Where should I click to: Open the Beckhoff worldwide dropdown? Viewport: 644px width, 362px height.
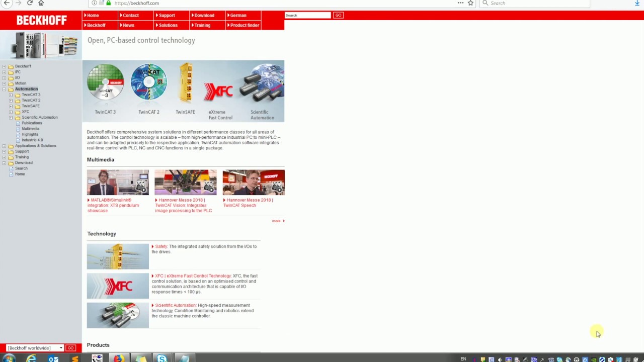tap(35, 348)
